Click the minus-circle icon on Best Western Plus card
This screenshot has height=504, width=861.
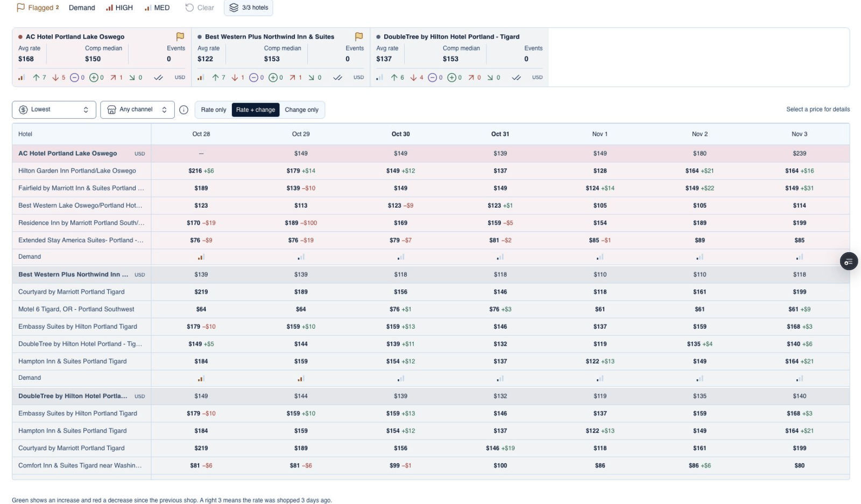click(x=253, y=77)
